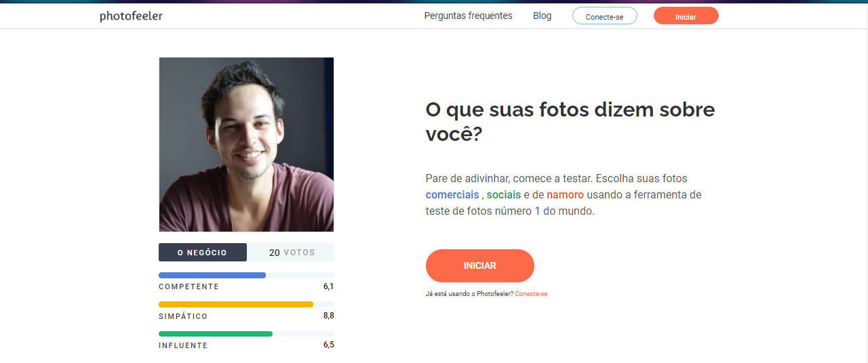This screenshot has height=363, width=868.
Task: Click the yellow Simpático rating bar
Action: [x=236, y=305]
